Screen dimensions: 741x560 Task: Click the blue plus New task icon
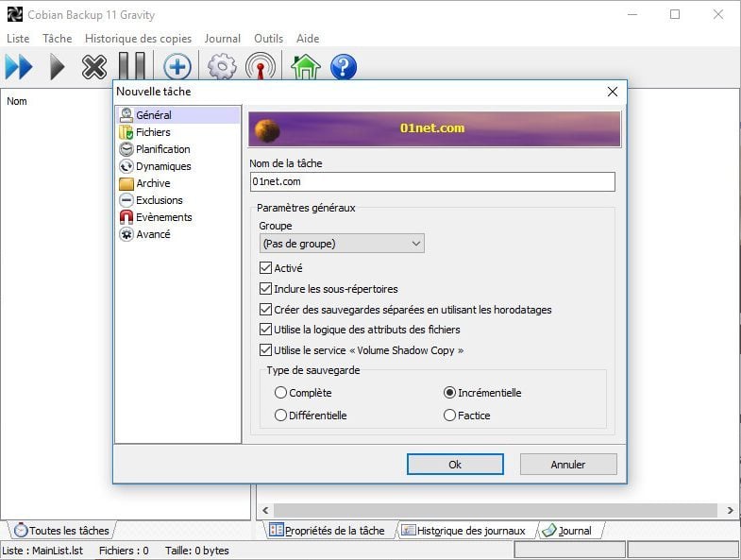pyautogui.click(x=177, y=67)
